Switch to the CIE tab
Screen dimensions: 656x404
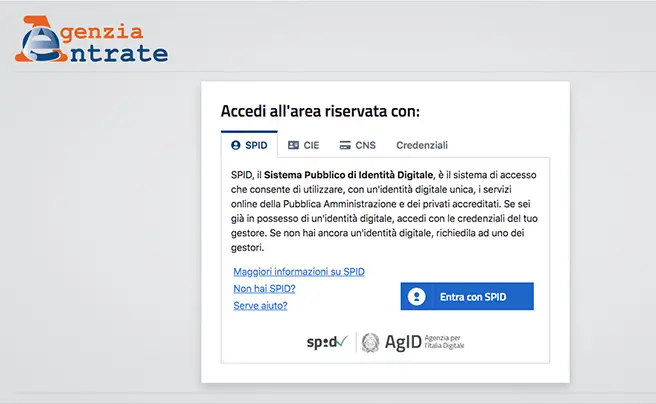[x=303, y=145]
